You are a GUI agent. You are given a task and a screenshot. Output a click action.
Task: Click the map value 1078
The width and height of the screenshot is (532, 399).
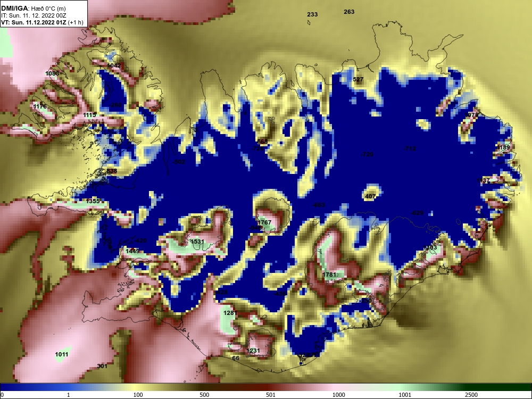point(471,115)
